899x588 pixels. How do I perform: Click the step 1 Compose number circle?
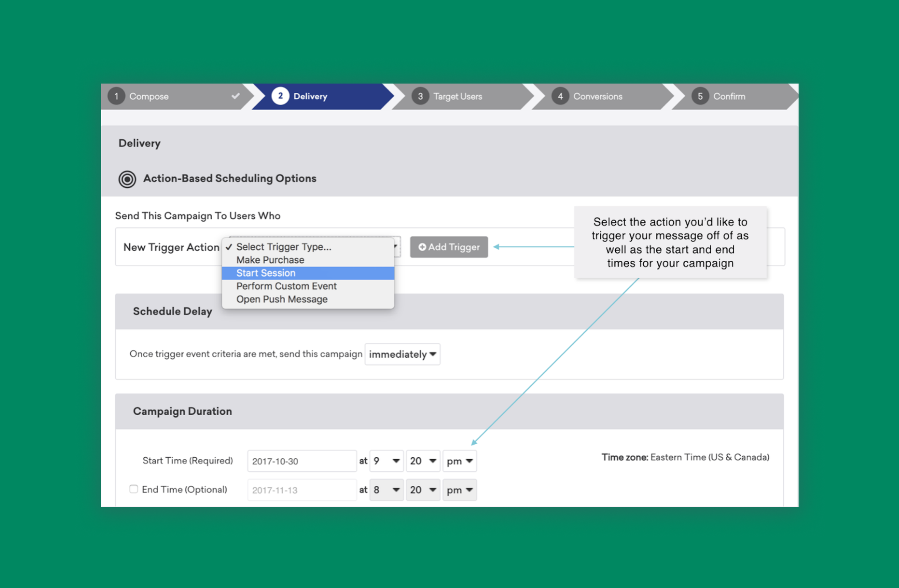coord(116,96)
